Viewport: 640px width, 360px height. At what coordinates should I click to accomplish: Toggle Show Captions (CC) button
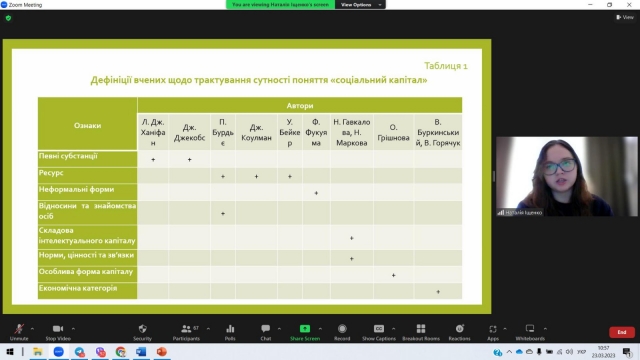[379, 332]
